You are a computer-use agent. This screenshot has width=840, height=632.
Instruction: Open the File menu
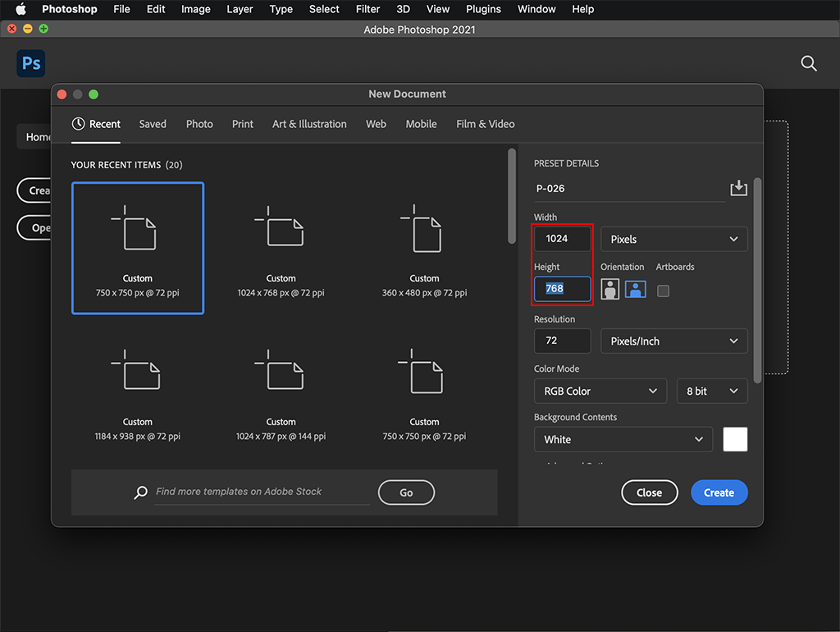click(x=121, y=9)
